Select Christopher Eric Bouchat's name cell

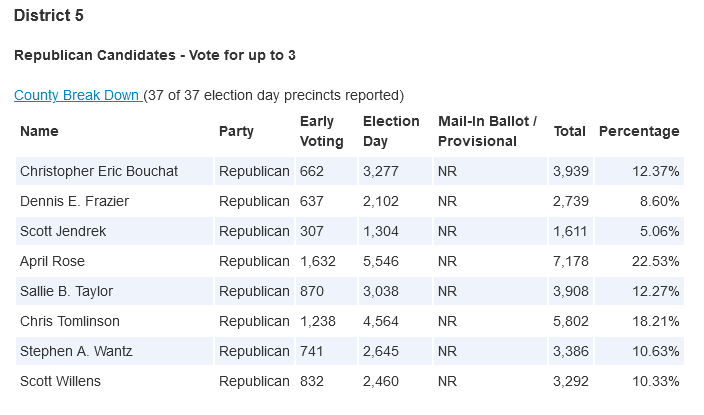point(99,171)
